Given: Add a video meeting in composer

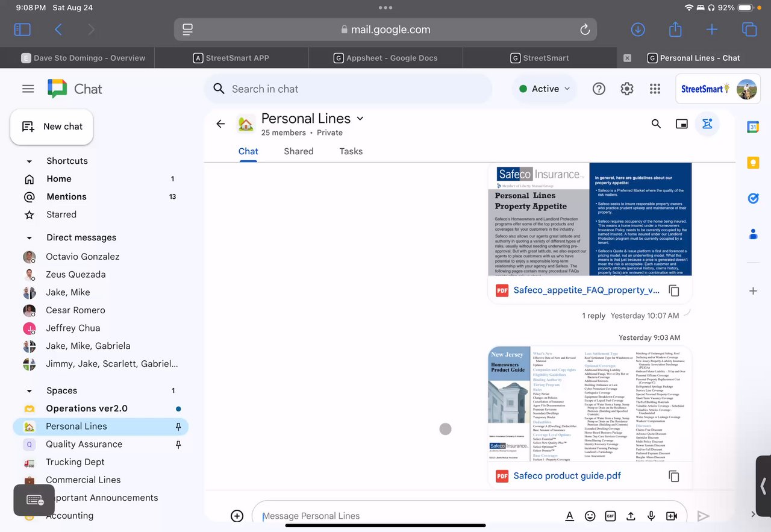Looking at the screenshot, I should click(x=672, y=516).
